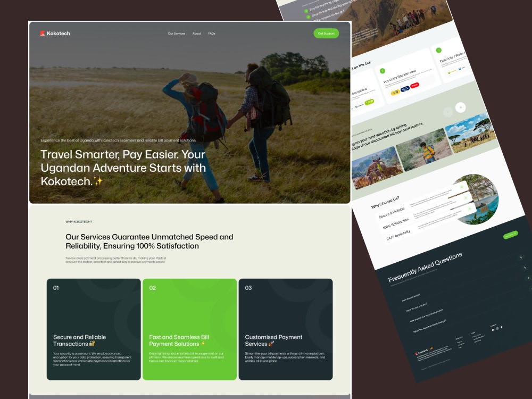Click the green Get Support button
The height and width of the screenshot is (399, 532).
(x=326, y=33)
